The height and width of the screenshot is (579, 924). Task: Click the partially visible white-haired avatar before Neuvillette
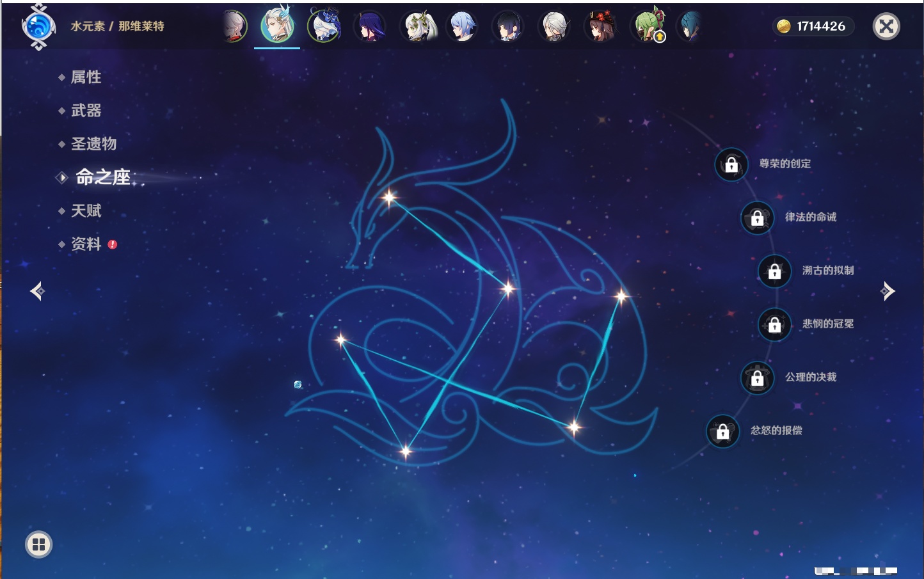click(234, 26)
